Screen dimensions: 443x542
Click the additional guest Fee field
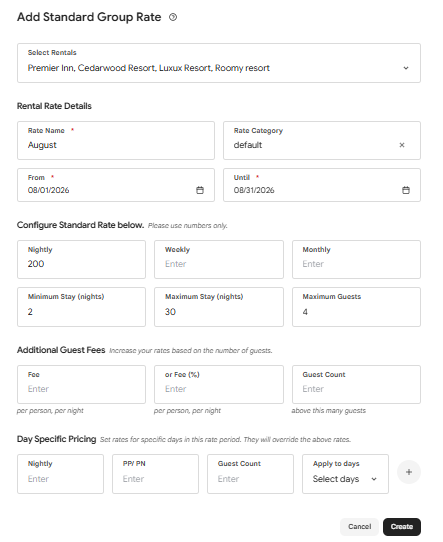click(x=81, y=384)
